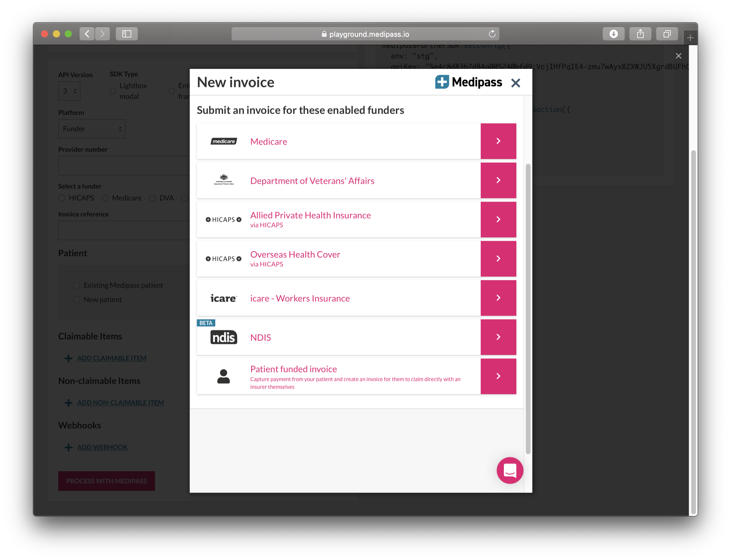
Task: Open the chat support bubble
Action: 510,470
